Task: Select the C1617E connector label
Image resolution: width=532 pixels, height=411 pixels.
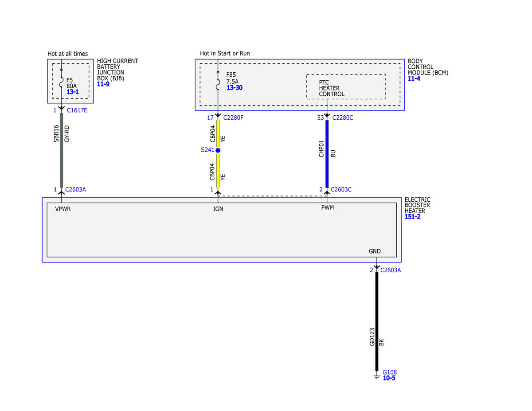Action: coord(77,110)
